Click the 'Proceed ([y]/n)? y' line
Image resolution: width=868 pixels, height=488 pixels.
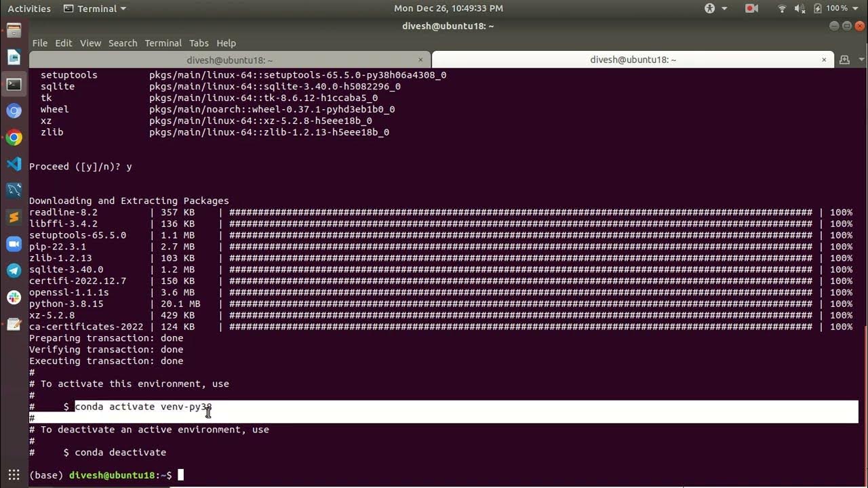coord(81,167)
